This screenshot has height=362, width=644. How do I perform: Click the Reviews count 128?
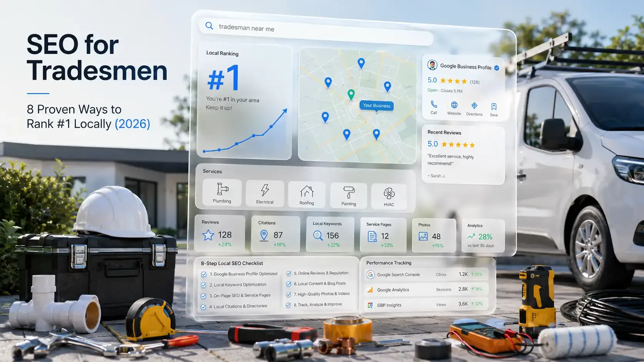coord(225,235)
